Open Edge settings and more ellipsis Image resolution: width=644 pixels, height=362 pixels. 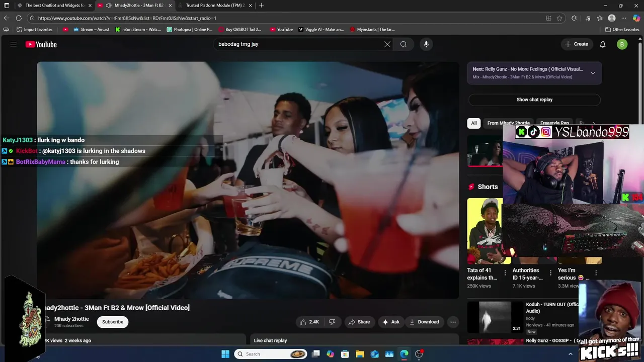click(624, 18)
